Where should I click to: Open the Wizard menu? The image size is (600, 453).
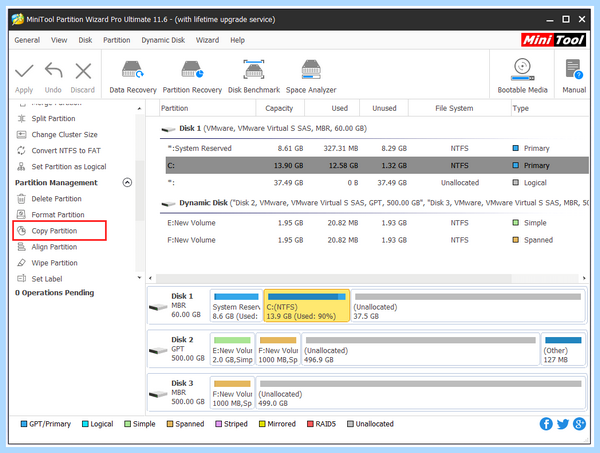pos(207,40)
